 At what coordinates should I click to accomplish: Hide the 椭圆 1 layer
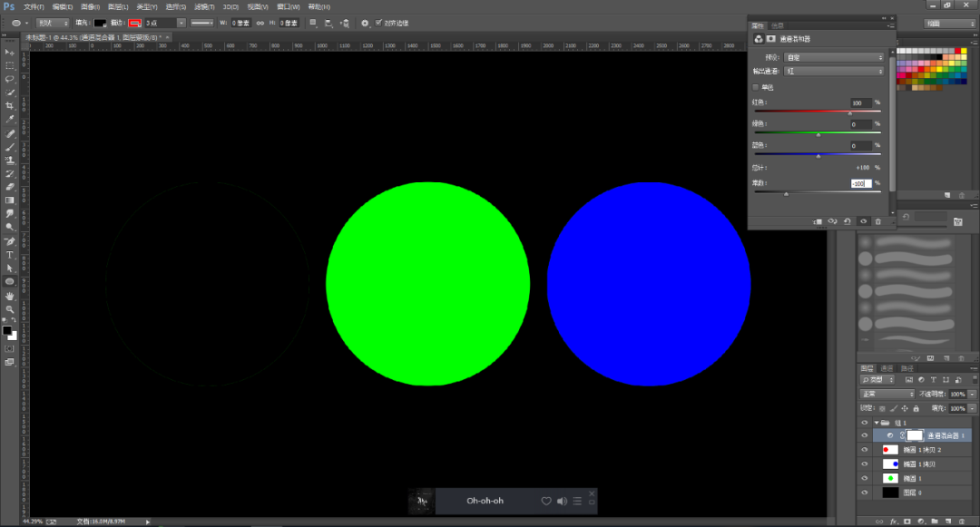point(865,478)
